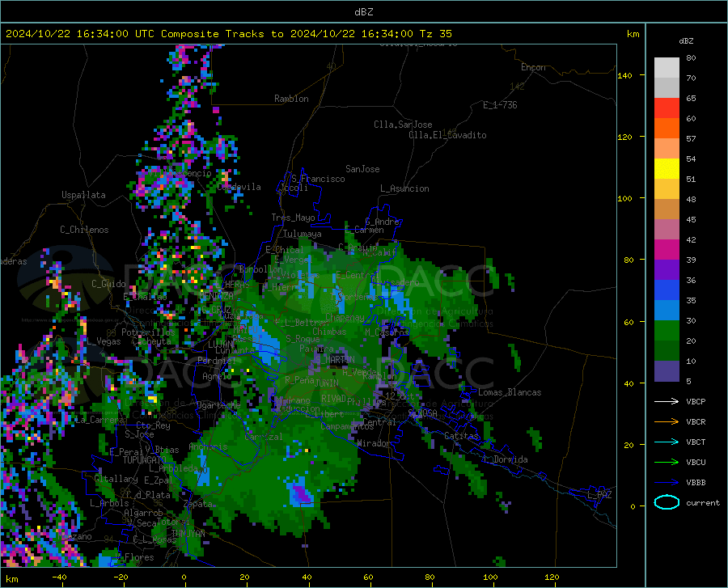Screen dimensions: 728x588
Task: Click the VBCU legend label
Action: pos(696,463)
